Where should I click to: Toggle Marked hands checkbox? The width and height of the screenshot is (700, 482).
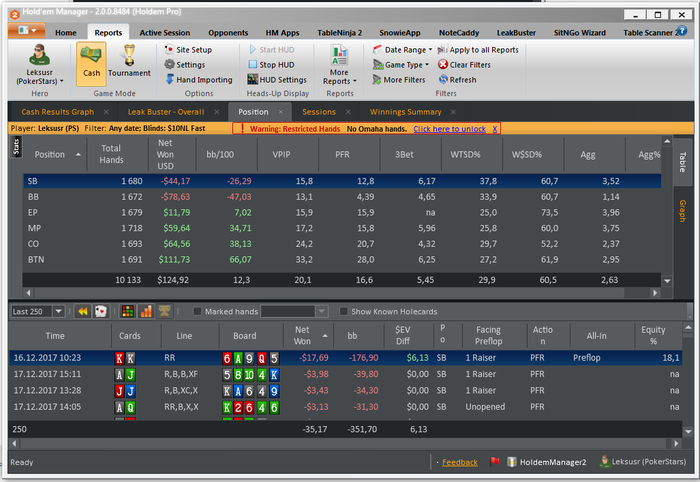pos(197,312)
